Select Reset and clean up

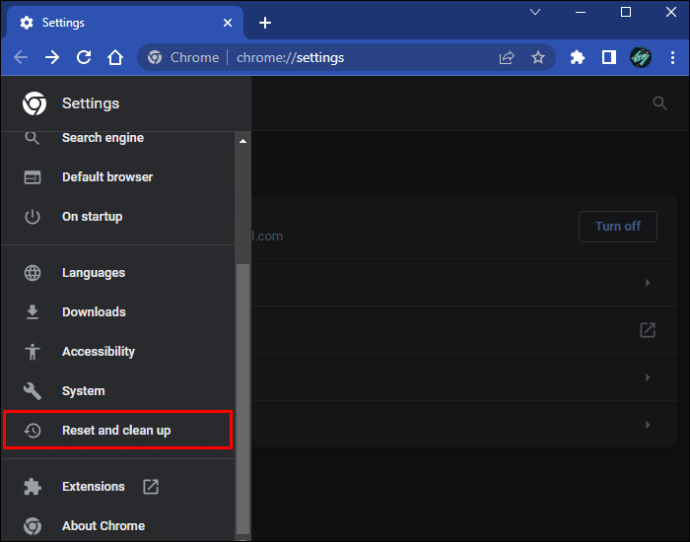tap(117, 430)
